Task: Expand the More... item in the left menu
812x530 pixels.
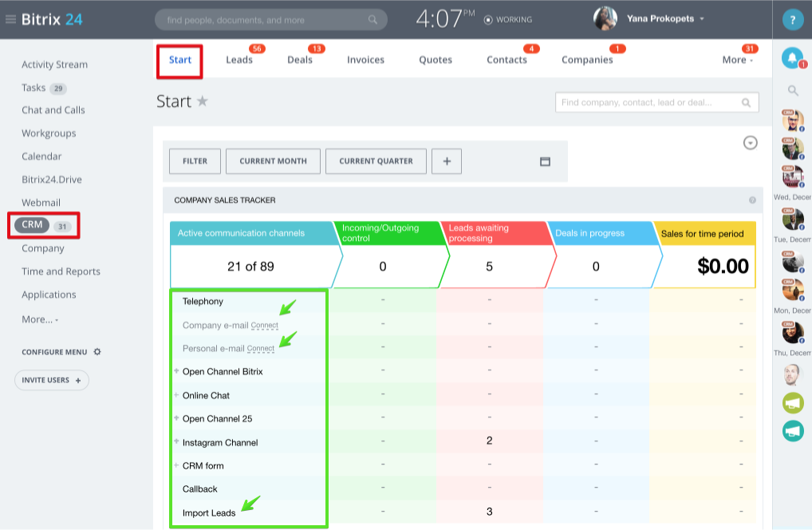Action: coord(40,319)
